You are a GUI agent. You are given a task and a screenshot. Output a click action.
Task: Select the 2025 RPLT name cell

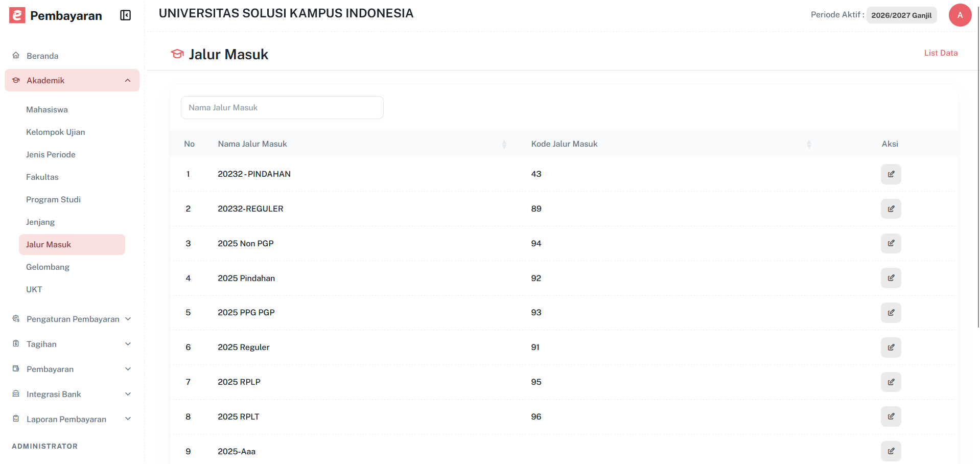tap(239, 417)
